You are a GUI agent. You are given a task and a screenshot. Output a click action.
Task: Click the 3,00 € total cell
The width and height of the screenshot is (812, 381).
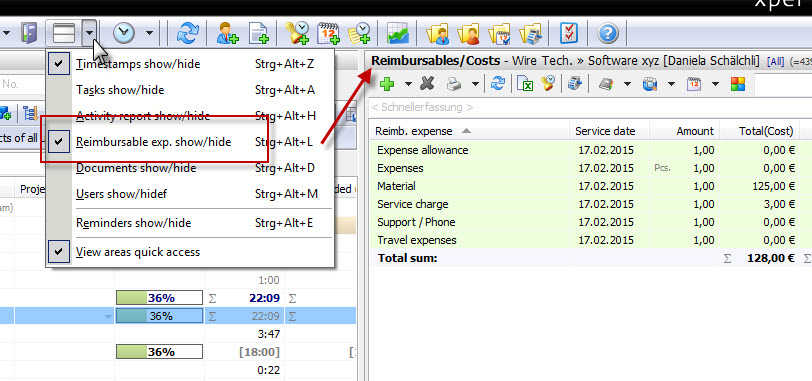(x=760, y=204)
